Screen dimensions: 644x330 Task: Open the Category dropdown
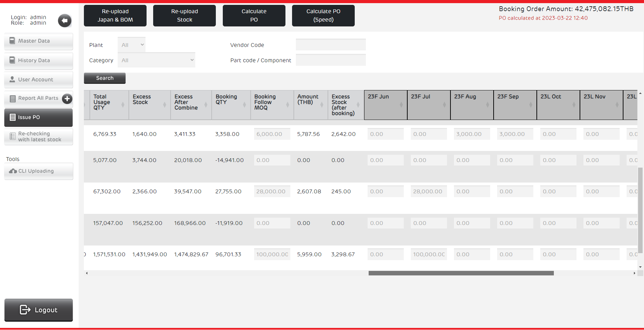156,60
